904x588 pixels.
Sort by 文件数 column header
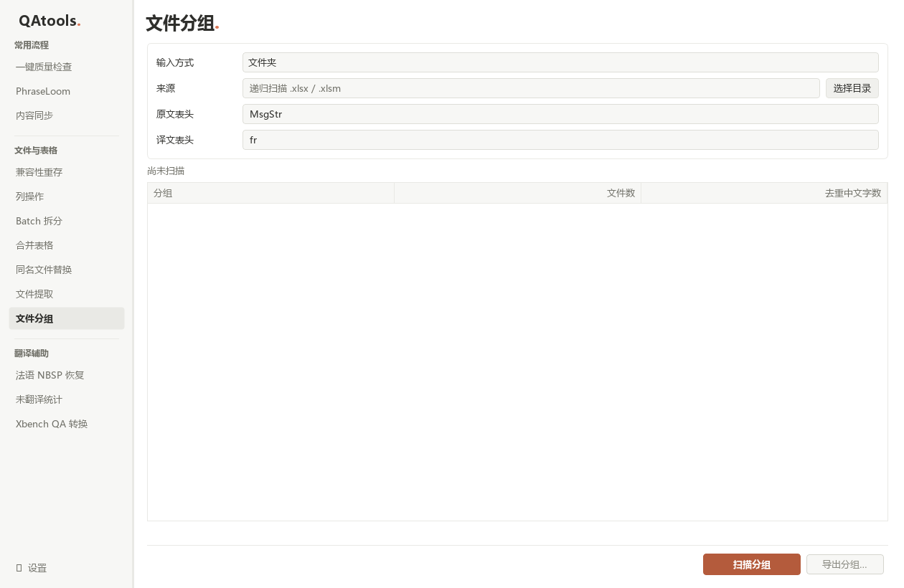pos(517,193)
